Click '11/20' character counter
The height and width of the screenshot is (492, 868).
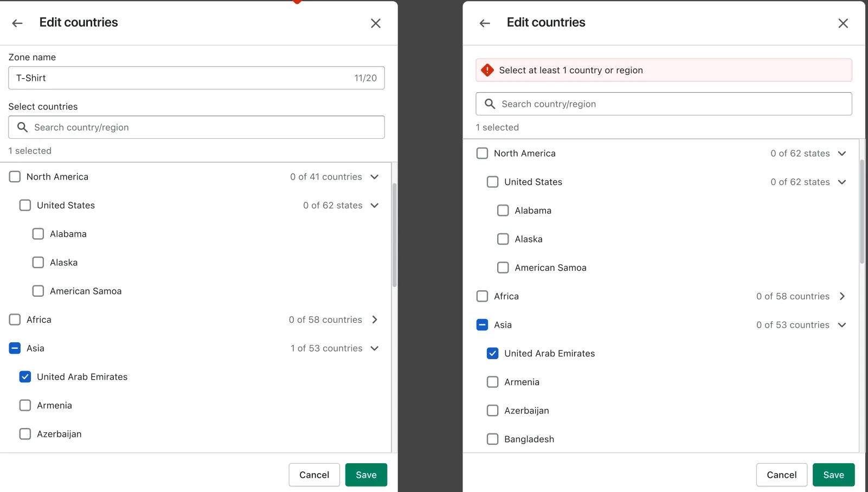(x=365, y=78)
